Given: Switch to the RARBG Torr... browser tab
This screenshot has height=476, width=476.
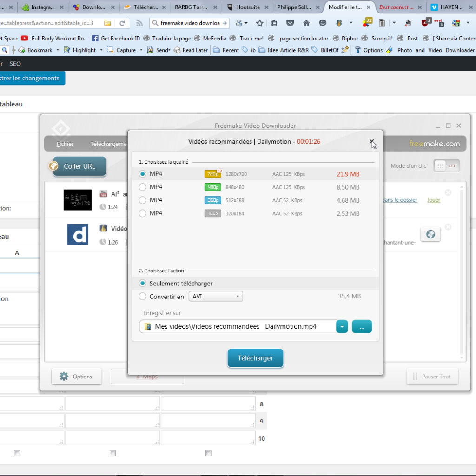Looking at the screenshot, I should coord(191,7).
